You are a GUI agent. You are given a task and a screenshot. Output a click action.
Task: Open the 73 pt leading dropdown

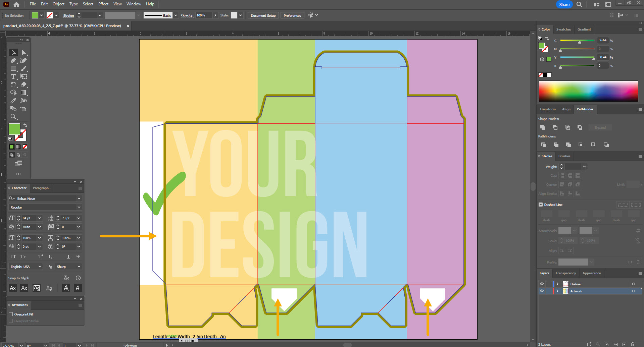(x=79, y=218)
